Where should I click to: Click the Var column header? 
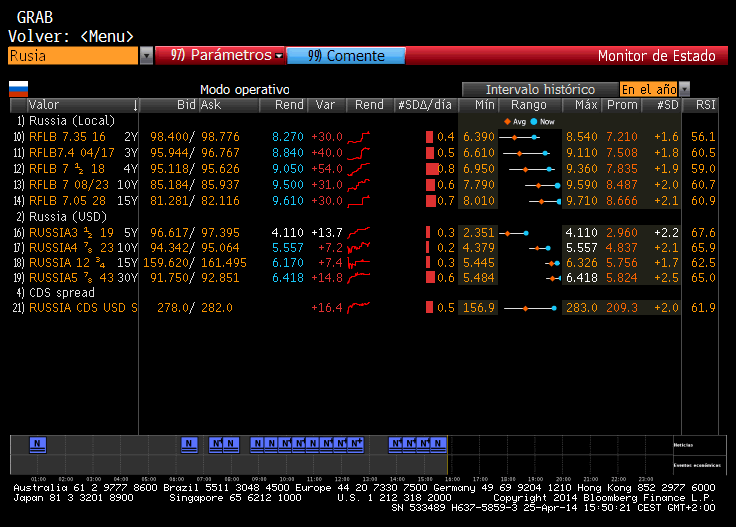coord(326,105)
